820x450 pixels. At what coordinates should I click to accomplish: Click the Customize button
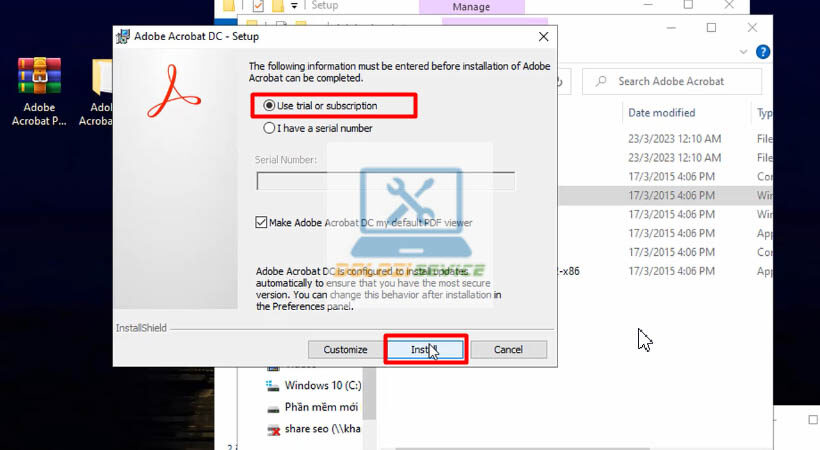[345, 350]
